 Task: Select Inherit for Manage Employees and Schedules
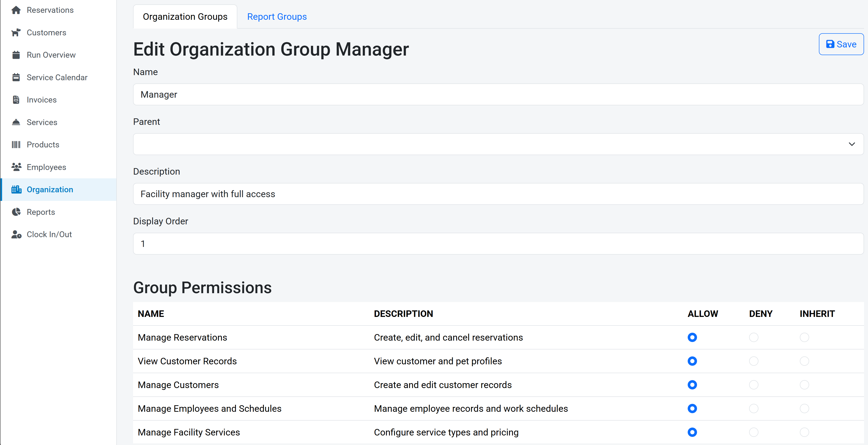[x=804, y=408]
